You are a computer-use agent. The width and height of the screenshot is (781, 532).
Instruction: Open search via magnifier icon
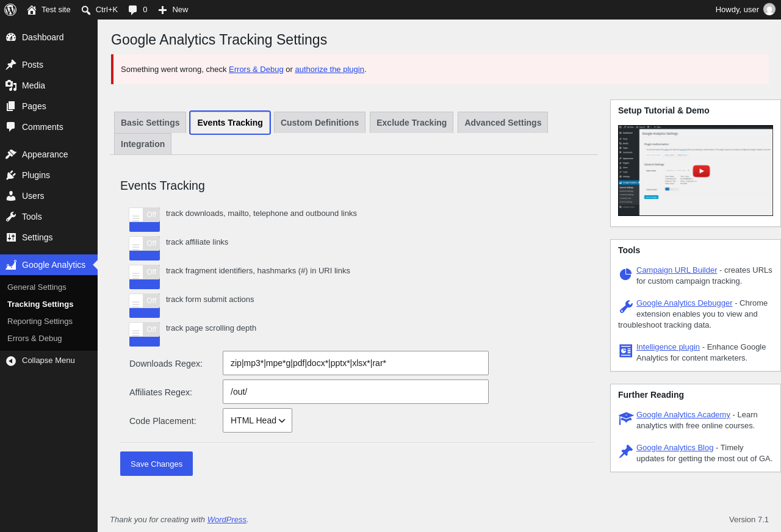click(x=86, y=10)
